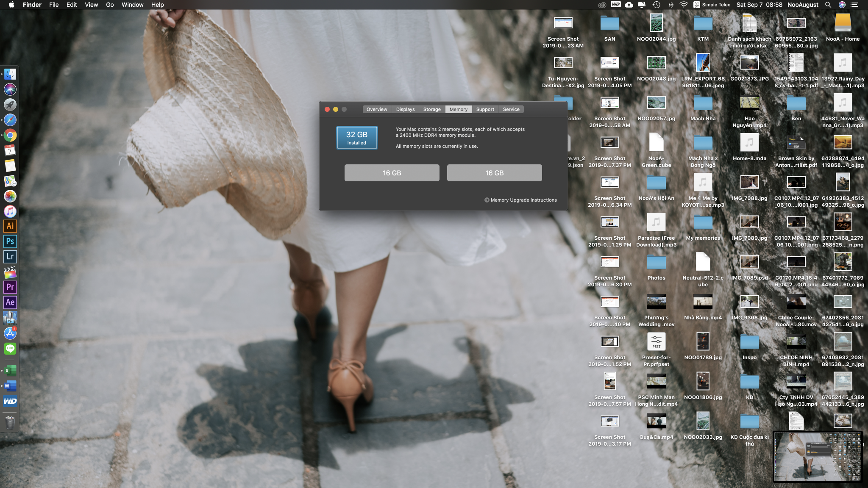This screenshot has width=868, height=488.
Task: Click the Wi-Fi status icon
Action: [x=684, y=5]
